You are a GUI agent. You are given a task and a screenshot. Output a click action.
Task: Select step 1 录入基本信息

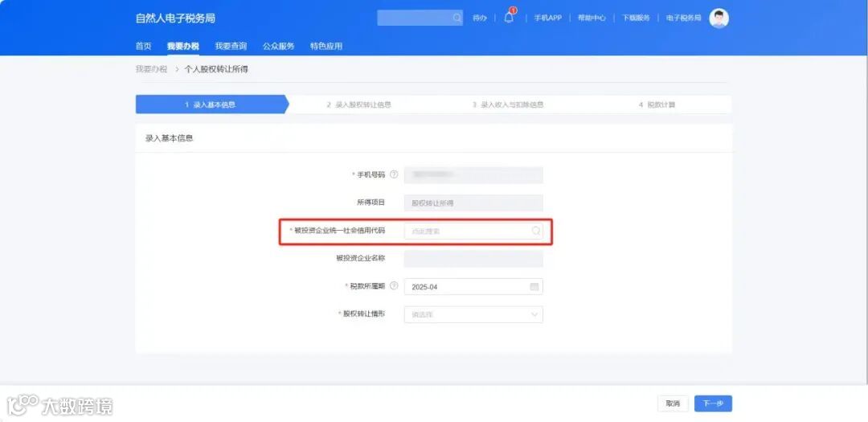click(x=212, y=104)
